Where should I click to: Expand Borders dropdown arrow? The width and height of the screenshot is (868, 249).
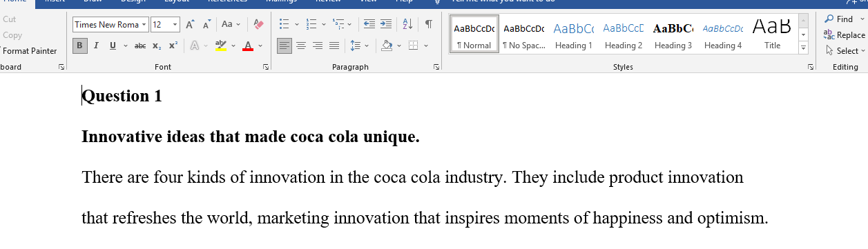coord(426,46)
